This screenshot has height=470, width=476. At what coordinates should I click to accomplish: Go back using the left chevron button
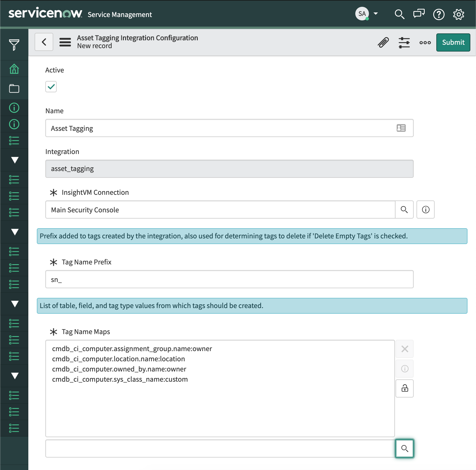click(x=44, y=42)
